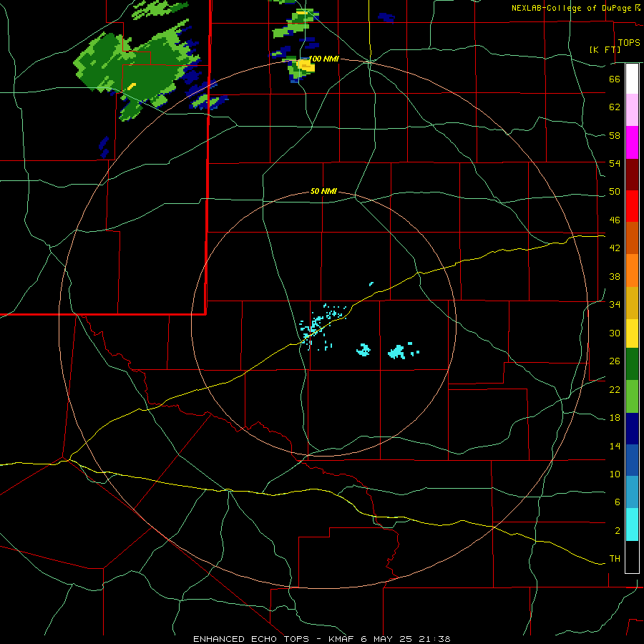Click the white swatch atop the legend

632,79
